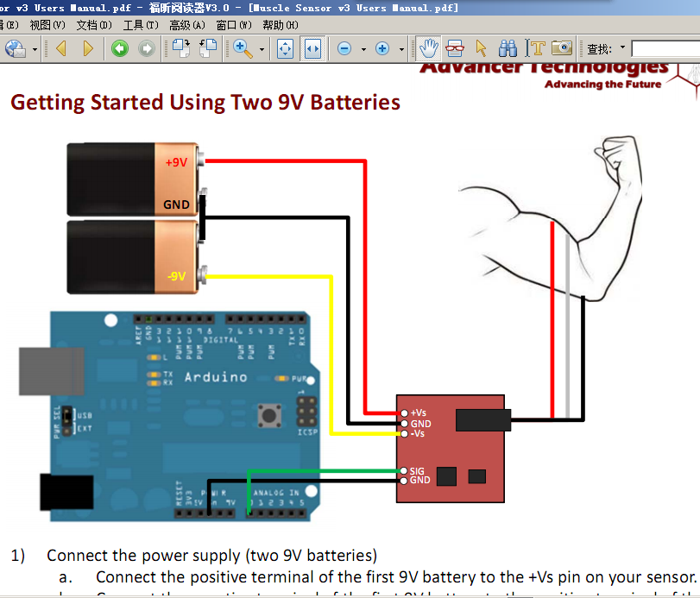700x598 pixels.
Task: Click the line "Connect the positive terminal of the first 9V battery"
Action: pyautogui.click(x=396, y=577)
